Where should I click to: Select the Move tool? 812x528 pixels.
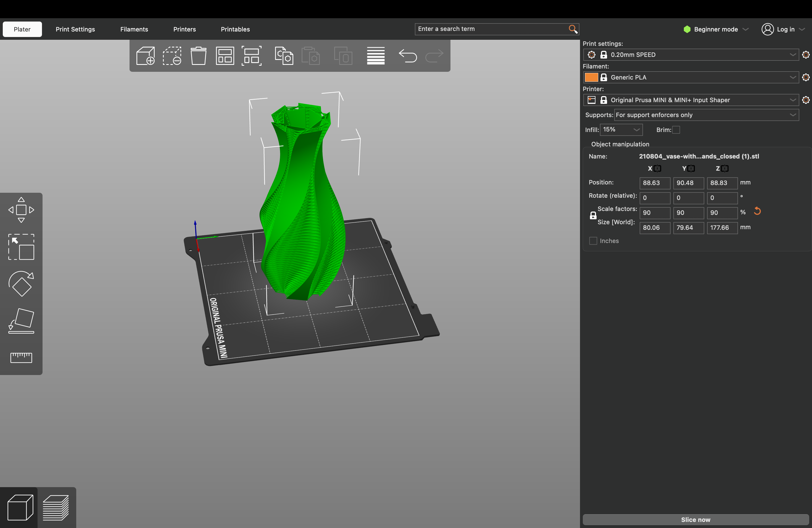[x=21, y=209]
